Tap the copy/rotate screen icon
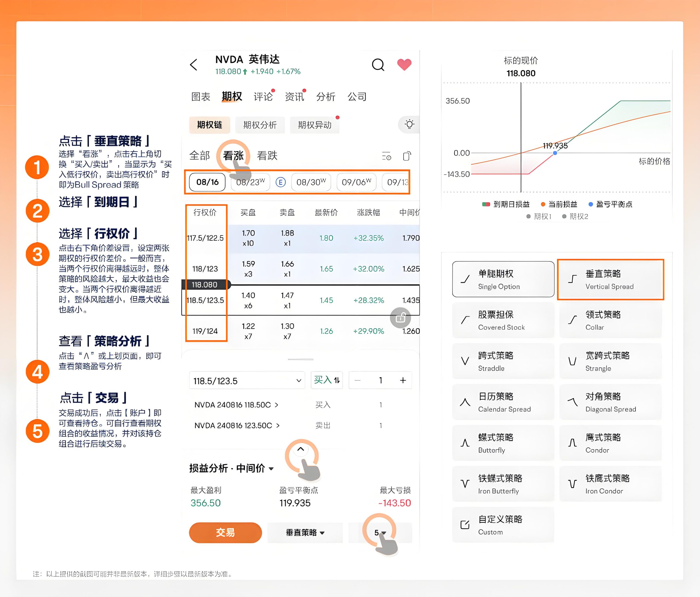 pyautogui.click(x=407, y=156)
